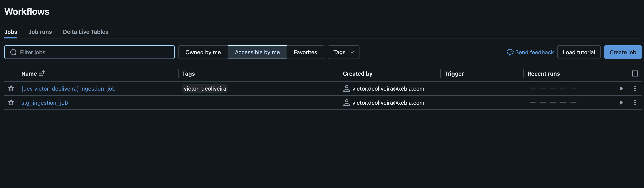Star the [dev victor_deoliveira] ingestion_job as favorite
Viewport: 644px width, 188px height.
11,88
